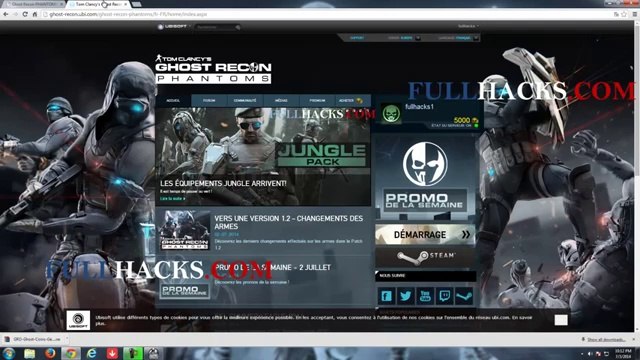Reload the page with refresh icon
The height and width of the screenshot is (360, 640).
(25, 14)
